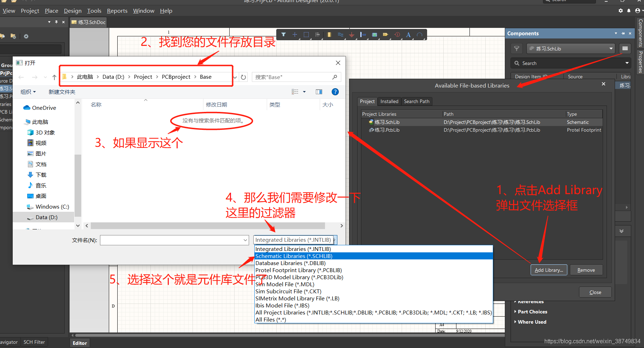The height and width of the screenshot is (348, 644).
Task: Select the place harness tool
Action: pos(363,35)
